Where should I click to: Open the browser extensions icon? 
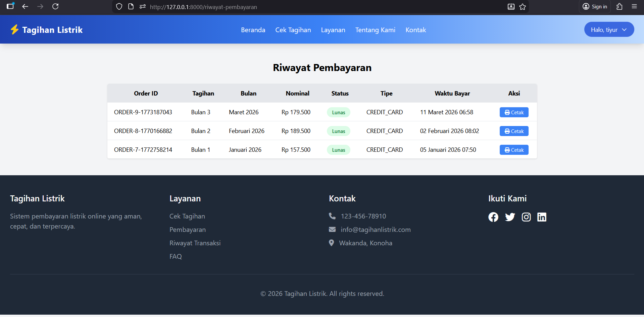[x=620, y=6]
